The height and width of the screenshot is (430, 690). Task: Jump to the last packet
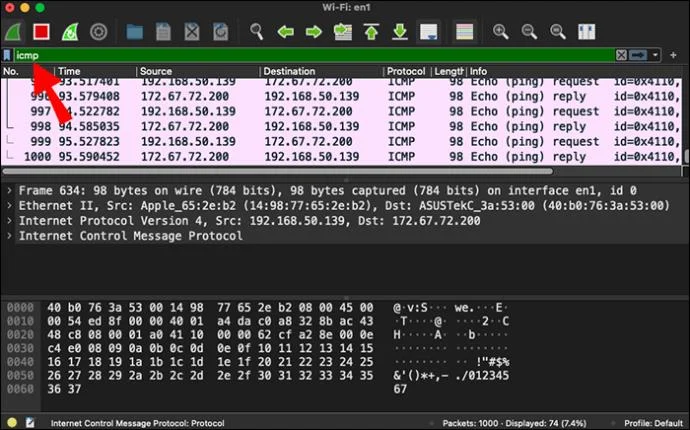click(x=400, y=32)
